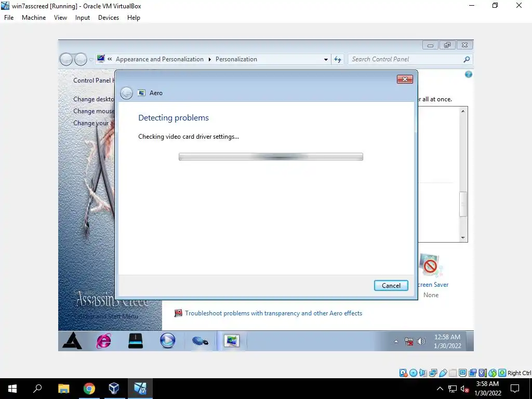The height and width of the screenshot is (399, 532).
Task: Click the Aero troubleshooter title icon
Action: [x=141, y=92]
